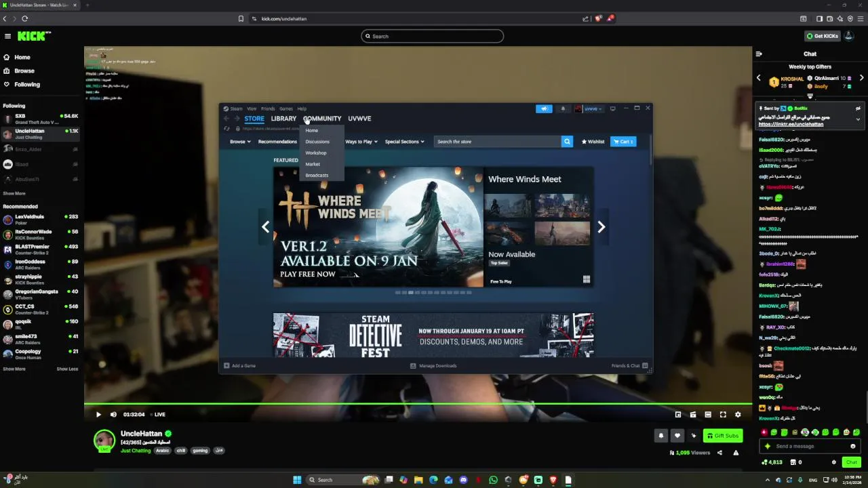Select Market in Community dropdown
This screenshot has width=868, height=488.
[x=313, y=164]
